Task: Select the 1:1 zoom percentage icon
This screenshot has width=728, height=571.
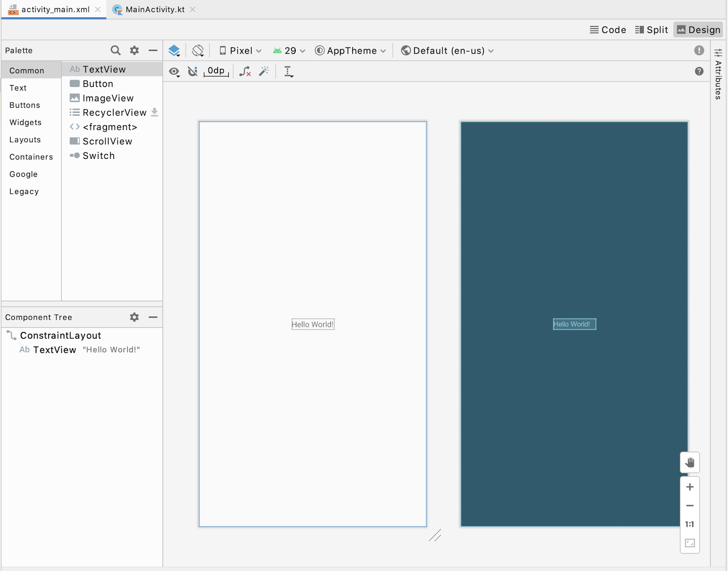Action: 690,524
